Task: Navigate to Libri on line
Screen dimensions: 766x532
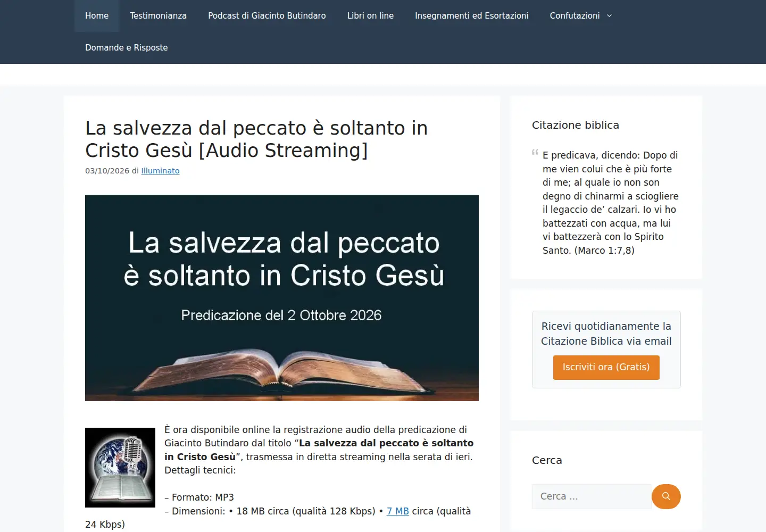Action: coord(370,16)
